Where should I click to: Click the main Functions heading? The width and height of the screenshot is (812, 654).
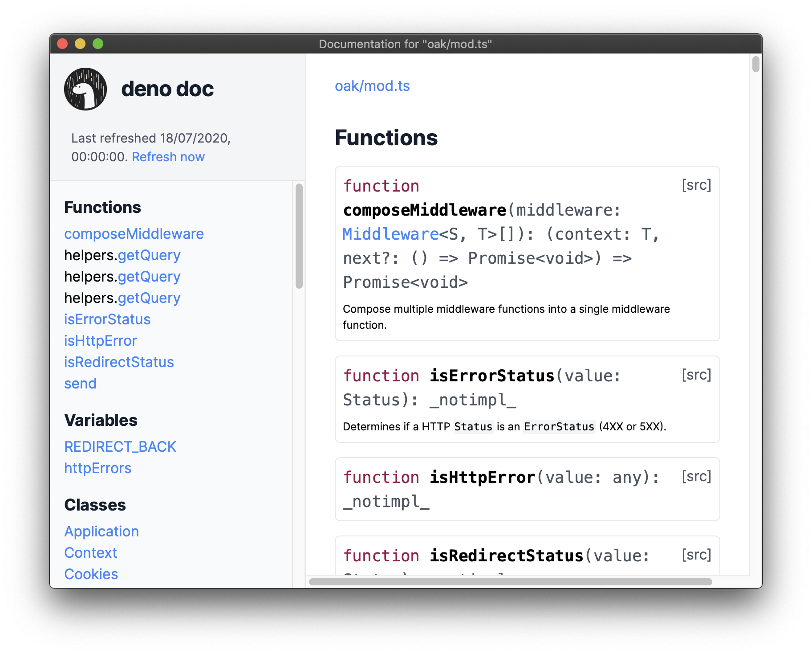pos(386,138)
